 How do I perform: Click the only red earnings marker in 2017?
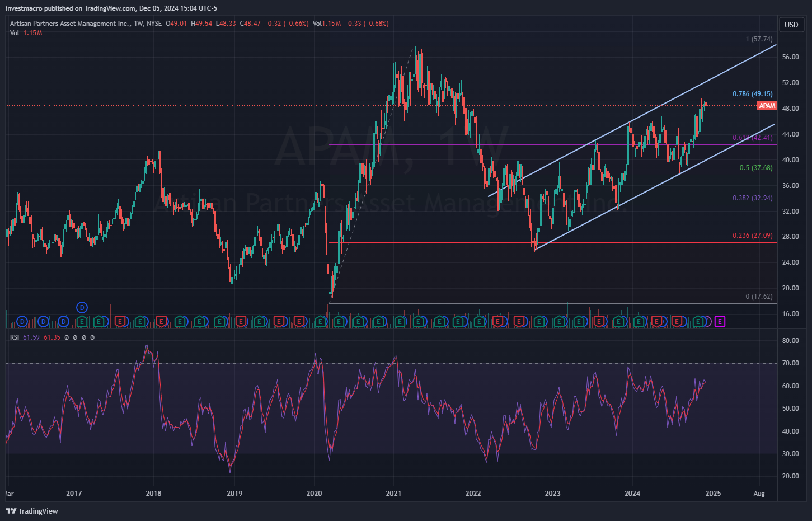pos(120,322)
